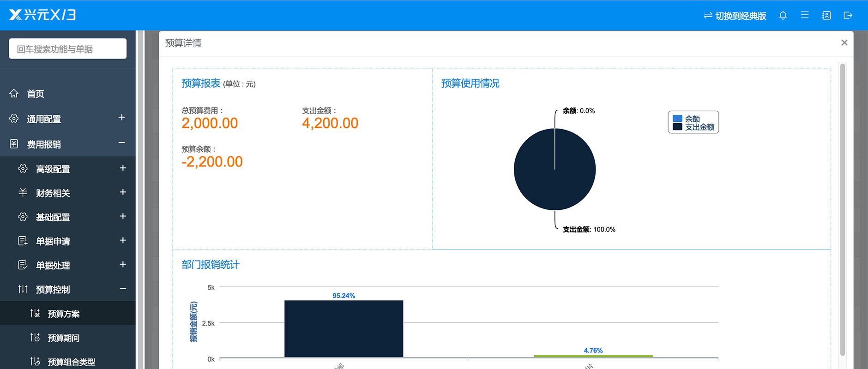Expand the 单据申请 submenu
Screen dimensions: 868x369
(123, 240)
